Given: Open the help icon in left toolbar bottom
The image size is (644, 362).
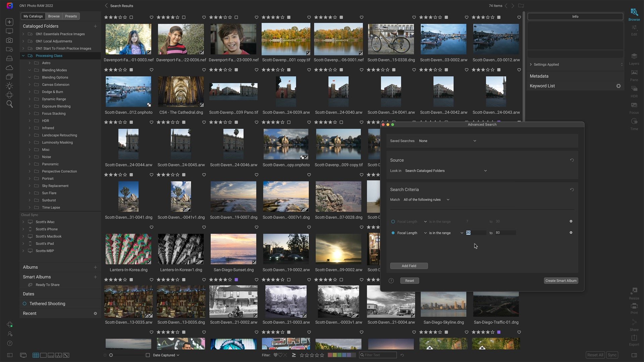Looking at the screenshot, I should [x=10, y=343].
